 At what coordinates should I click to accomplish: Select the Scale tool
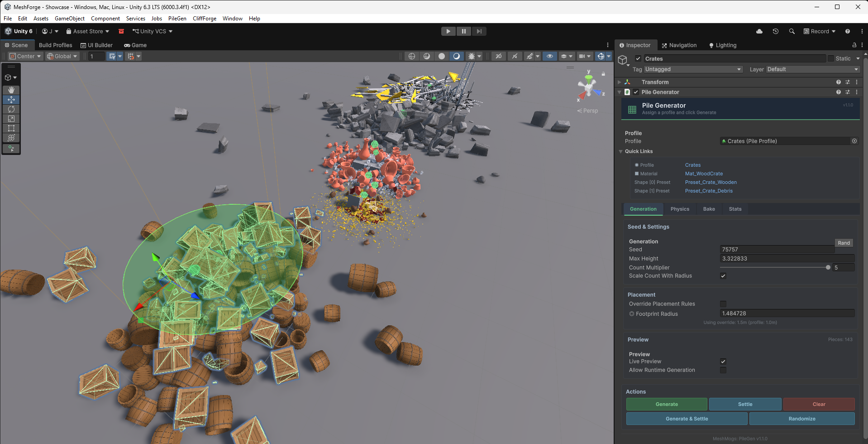click(11, 119)
